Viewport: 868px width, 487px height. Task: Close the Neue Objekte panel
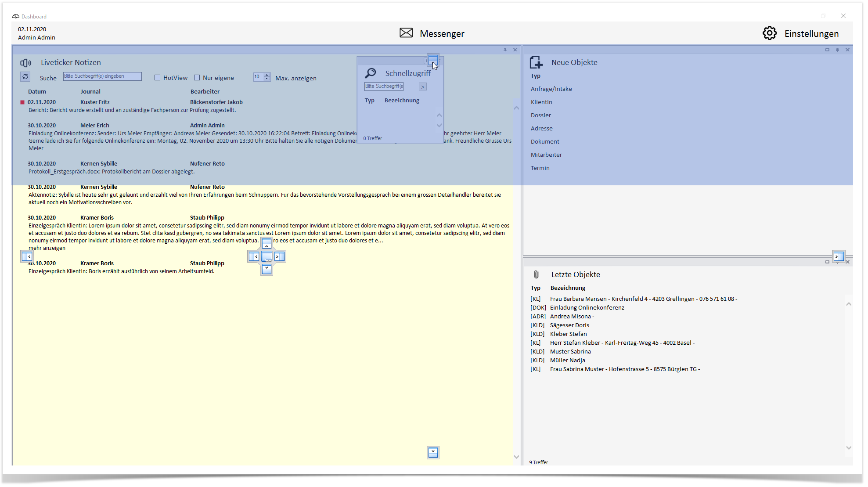click(x=847, y=50)
